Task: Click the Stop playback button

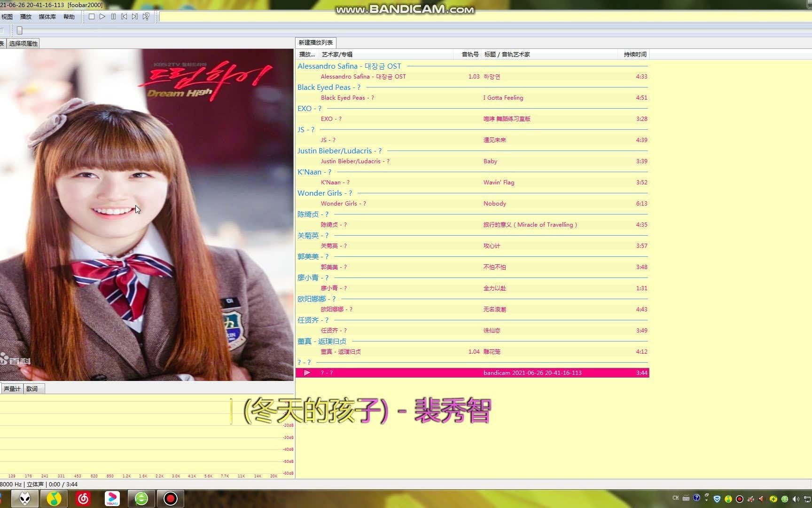Action: tap(92, 16)
